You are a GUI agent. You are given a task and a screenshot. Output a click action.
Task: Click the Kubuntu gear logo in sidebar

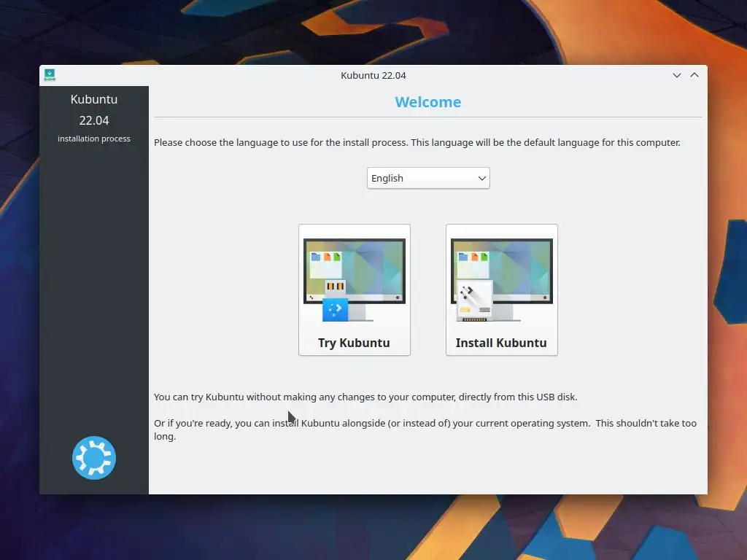94,458
